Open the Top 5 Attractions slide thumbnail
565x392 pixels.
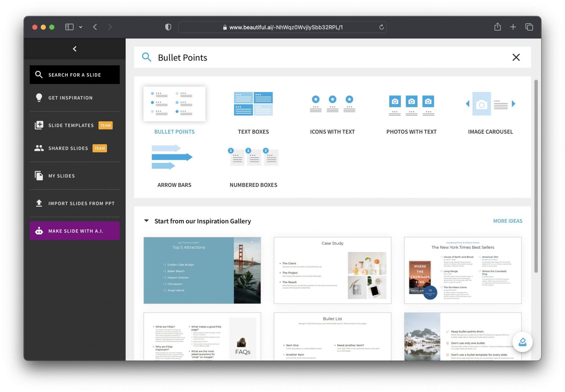pyautogui.click(x=202, y=270)
